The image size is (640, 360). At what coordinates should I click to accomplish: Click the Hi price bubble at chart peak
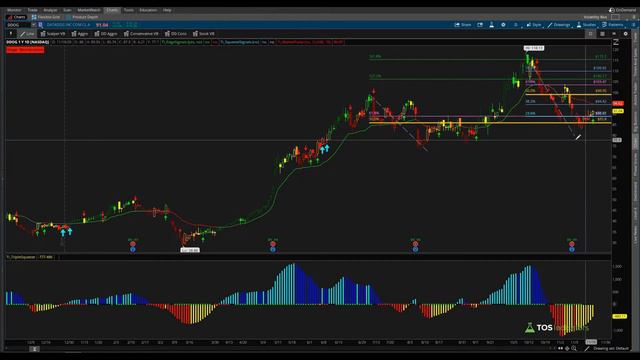click(x=534, y=48)
